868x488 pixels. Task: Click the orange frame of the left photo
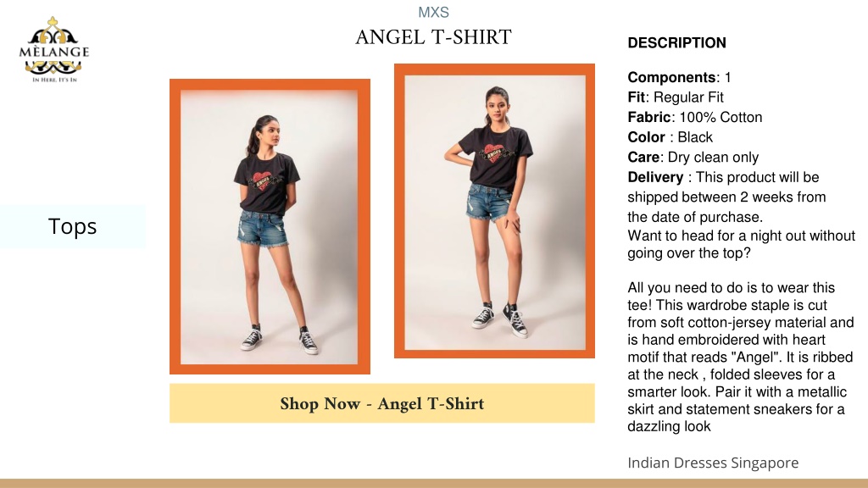coord(175,227)
